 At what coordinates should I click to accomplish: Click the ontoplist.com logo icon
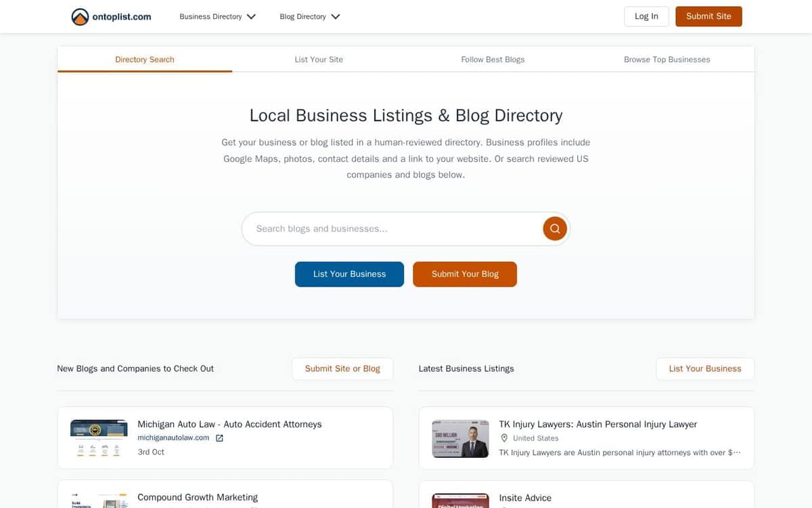[80, 17]
